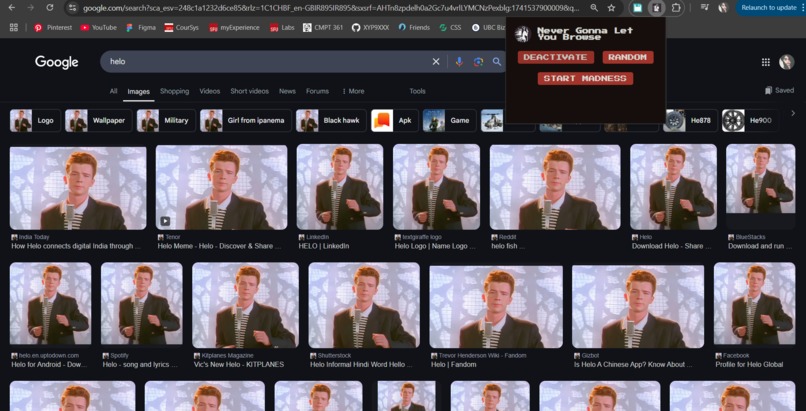The width and height of the screenshot is (806, 411).
Task: Open the CSS bookmark
Action: (450, 28)
